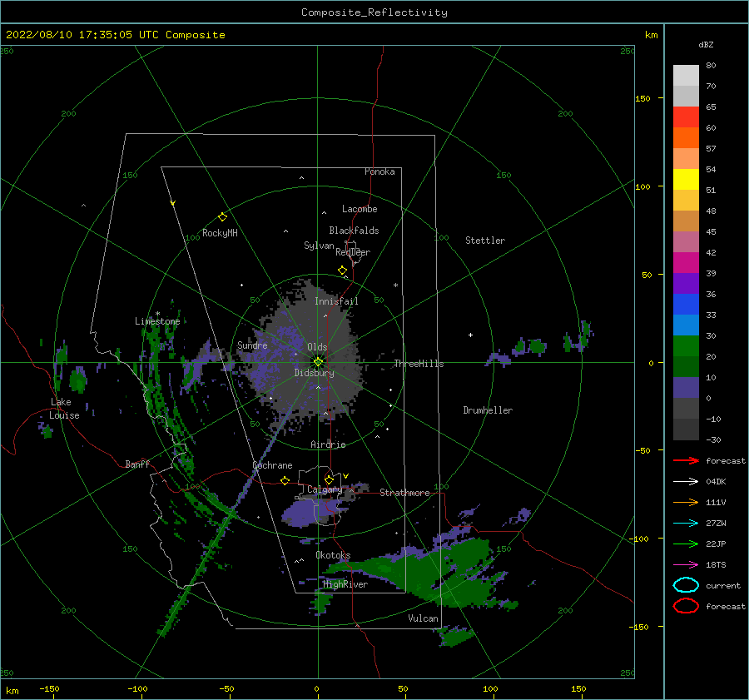Click the -30 dBZ scale value
This screenshot has height=700, width=749.
pyautogui.click(x=713, y=440)
